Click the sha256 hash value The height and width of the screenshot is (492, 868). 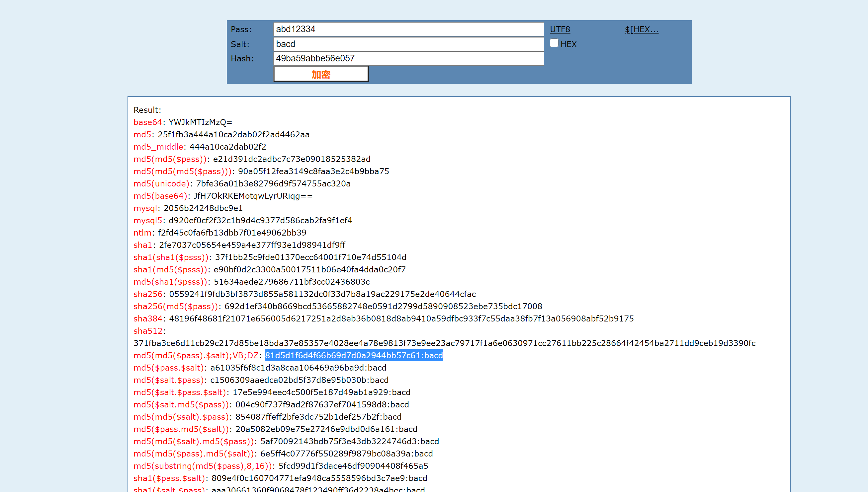322,294
